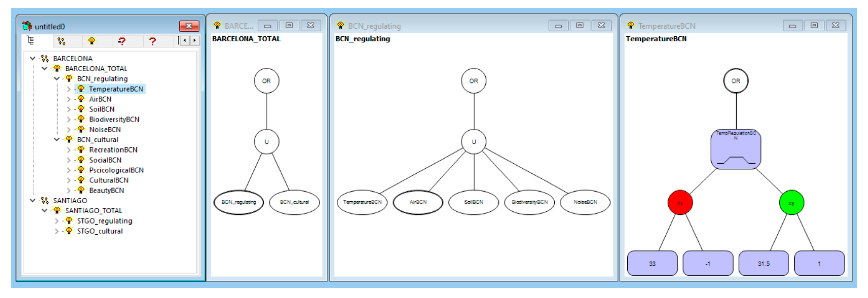Click the green xy node

point(791,203)
